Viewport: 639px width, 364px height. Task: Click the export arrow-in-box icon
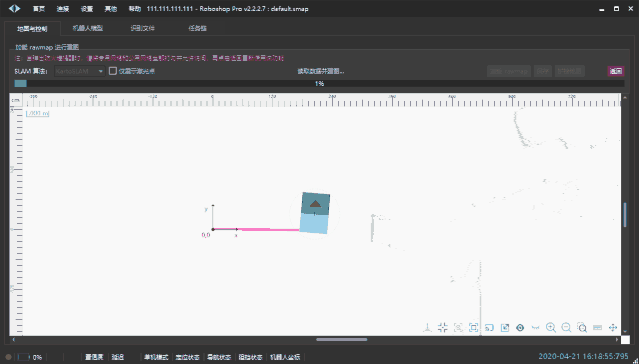click(505, 327)
